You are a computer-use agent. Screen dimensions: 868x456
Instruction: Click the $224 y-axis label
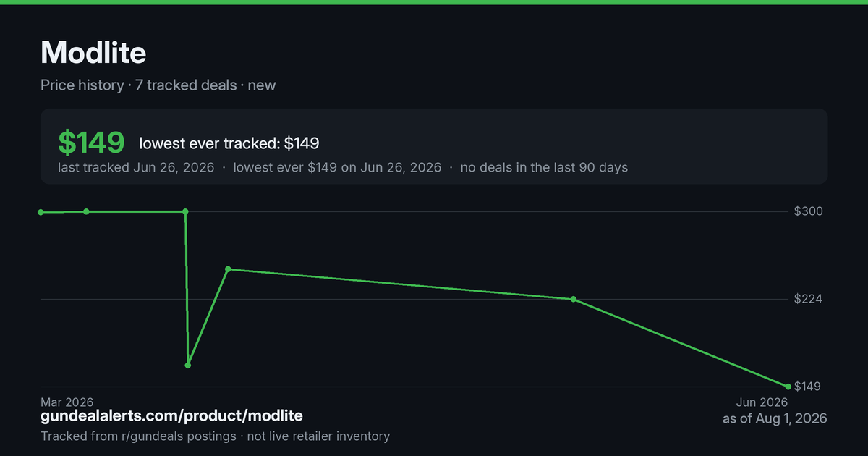point(808,299)
